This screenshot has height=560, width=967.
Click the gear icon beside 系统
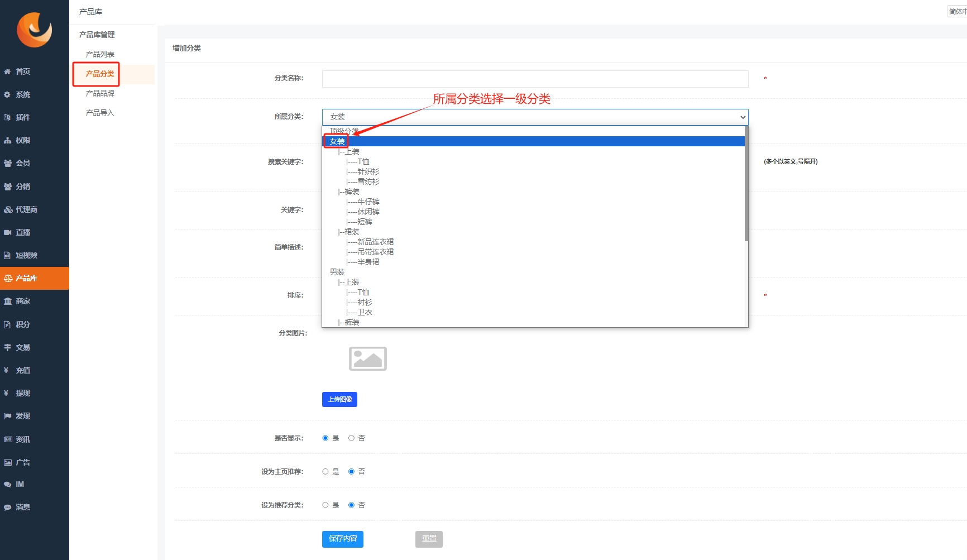[7, 94]
